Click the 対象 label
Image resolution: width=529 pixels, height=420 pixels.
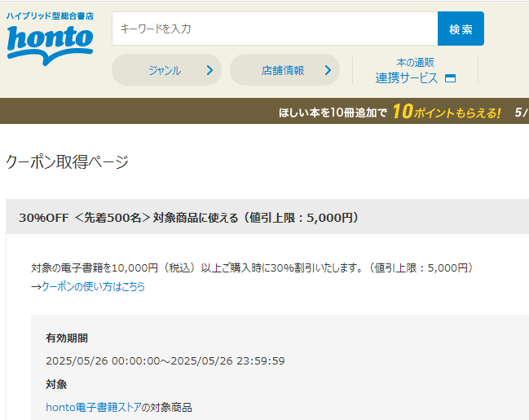[56, 384]
